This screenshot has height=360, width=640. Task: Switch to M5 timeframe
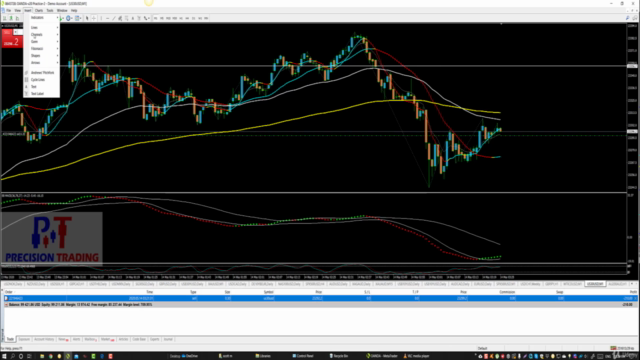click(162, 18)
